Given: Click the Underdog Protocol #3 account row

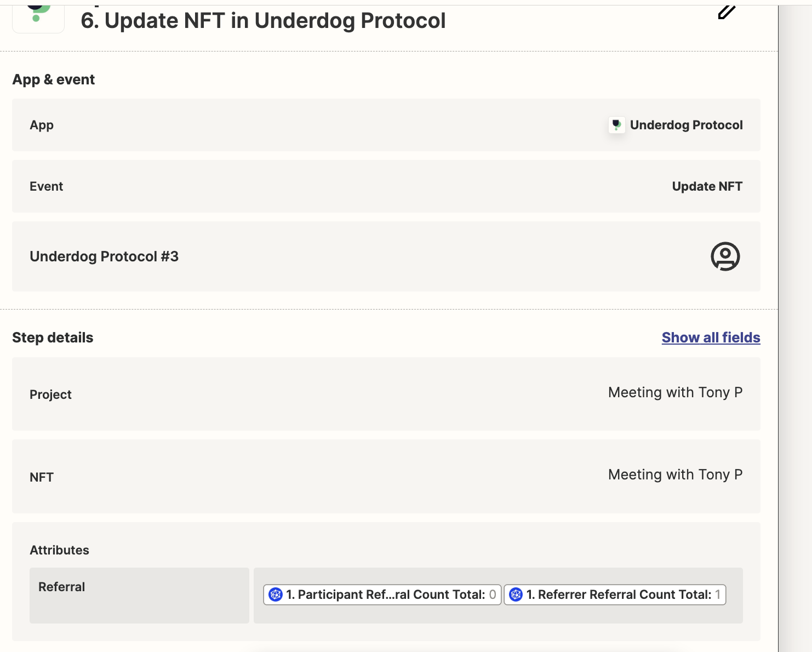Looking at the screenshot, I should (386, 256).
